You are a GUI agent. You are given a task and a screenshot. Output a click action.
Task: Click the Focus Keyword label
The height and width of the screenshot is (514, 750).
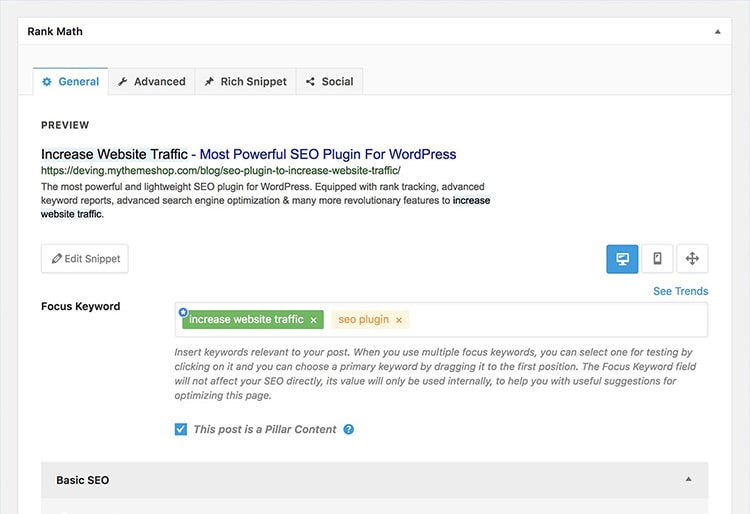pyautogui.click(x=80, y=306)
